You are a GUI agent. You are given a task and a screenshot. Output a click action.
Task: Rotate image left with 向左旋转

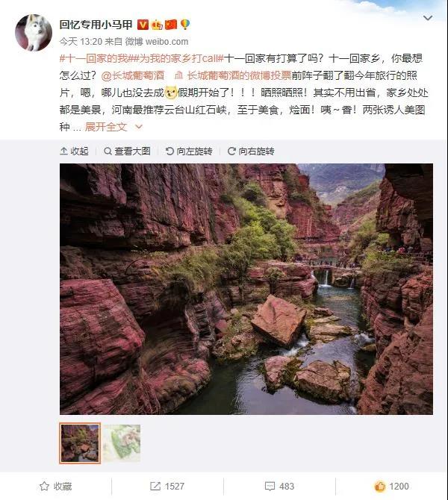point(189,151)
